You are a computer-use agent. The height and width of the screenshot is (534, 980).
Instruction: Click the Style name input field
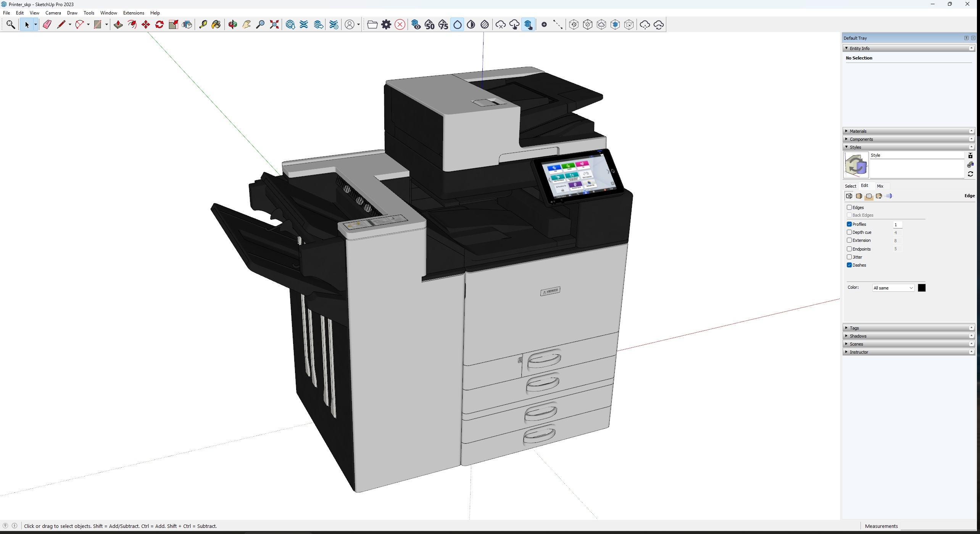(x=916, y=155)
